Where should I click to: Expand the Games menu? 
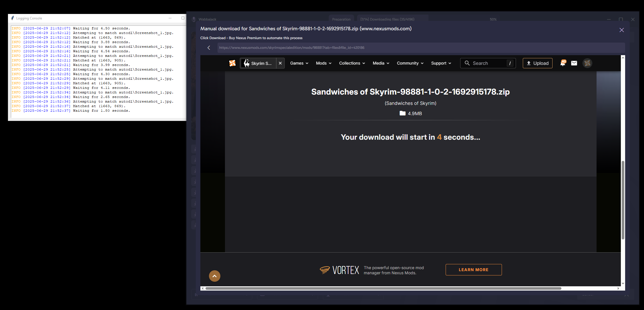(299, 63)
